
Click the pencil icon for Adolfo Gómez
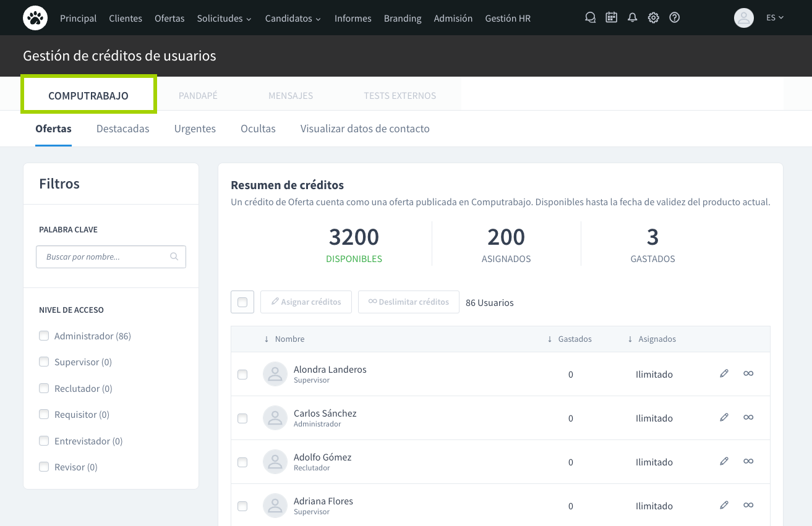pyautogui.click(x=724, y=461)
